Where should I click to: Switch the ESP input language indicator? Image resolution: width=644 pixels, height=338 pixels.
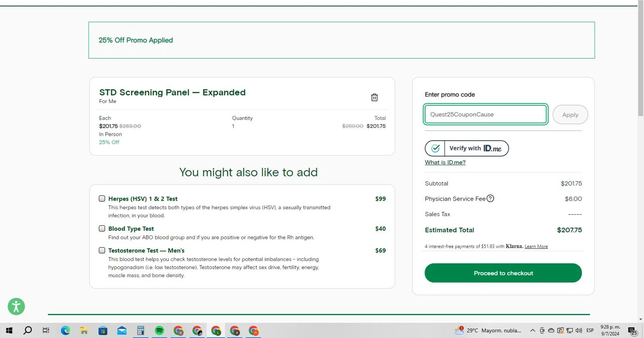click(x=590, y=331)
